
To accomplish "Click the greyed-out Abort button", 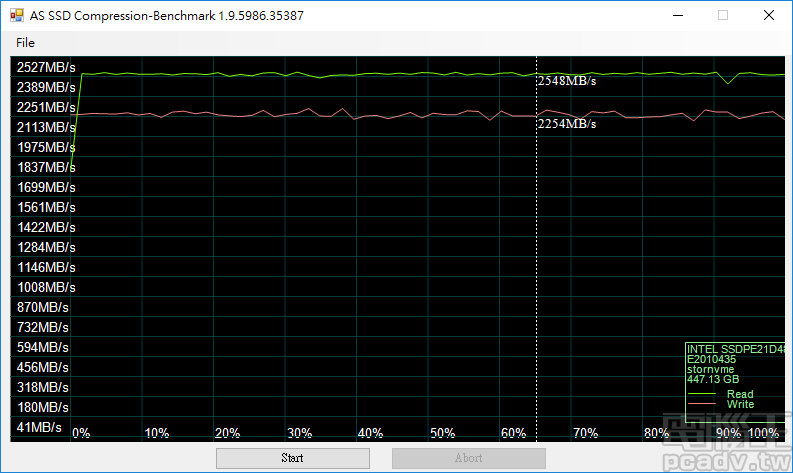I will pos(468,458).
